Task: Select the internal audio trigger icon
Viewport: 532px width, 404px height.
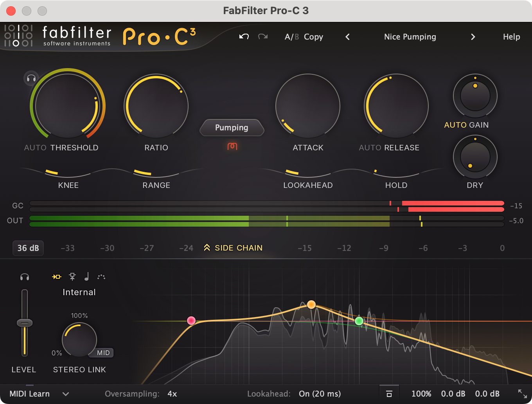Action: point(57,277)
